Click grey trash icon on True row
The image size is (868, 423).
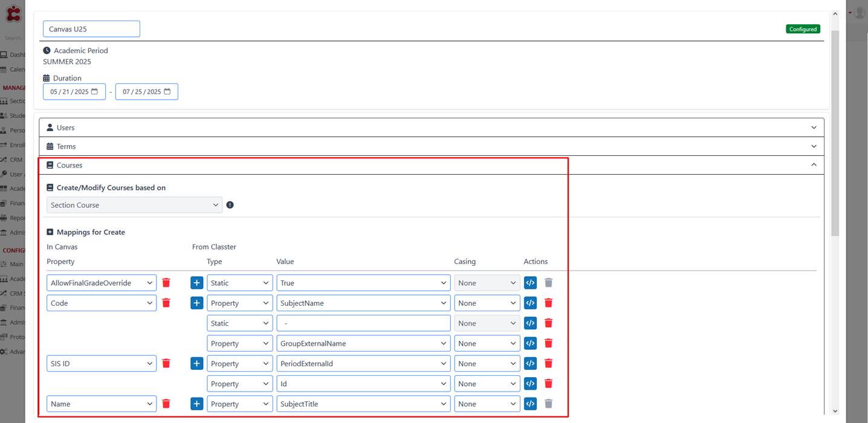549,283
